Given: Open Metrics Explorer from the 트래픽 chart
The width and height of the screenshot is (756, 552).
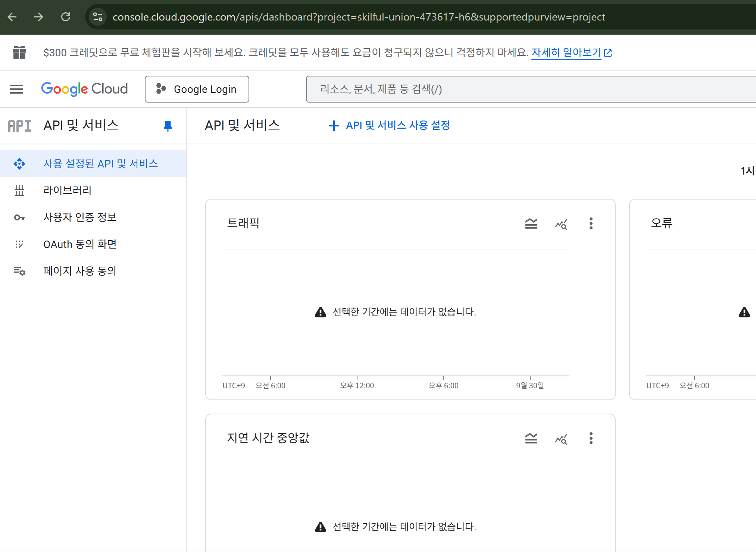Looking at the screenshot, I should pos(561,224).
